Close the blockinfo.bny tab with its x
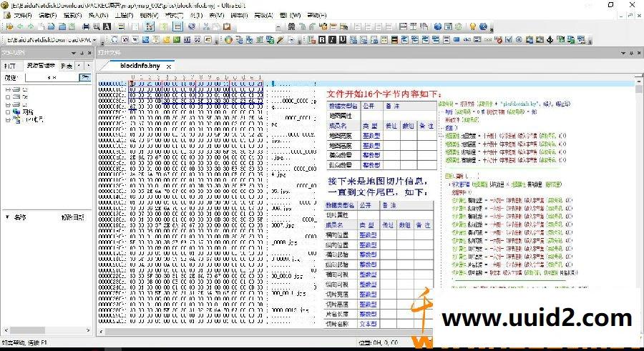The height and width of the screenshot is (351, 644). point(169,66)
